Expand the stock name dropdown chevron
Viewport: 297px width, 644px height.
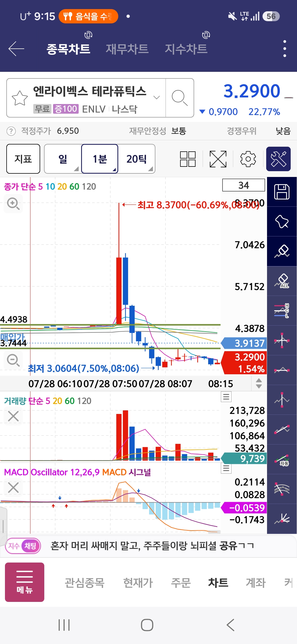tap(156, 97)
